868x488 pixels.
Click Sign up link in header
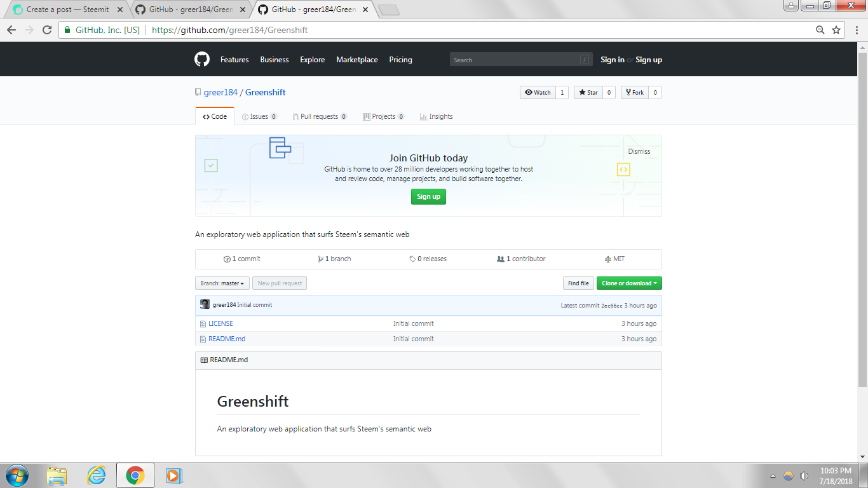pyautogui.click(x=649, y=60)
